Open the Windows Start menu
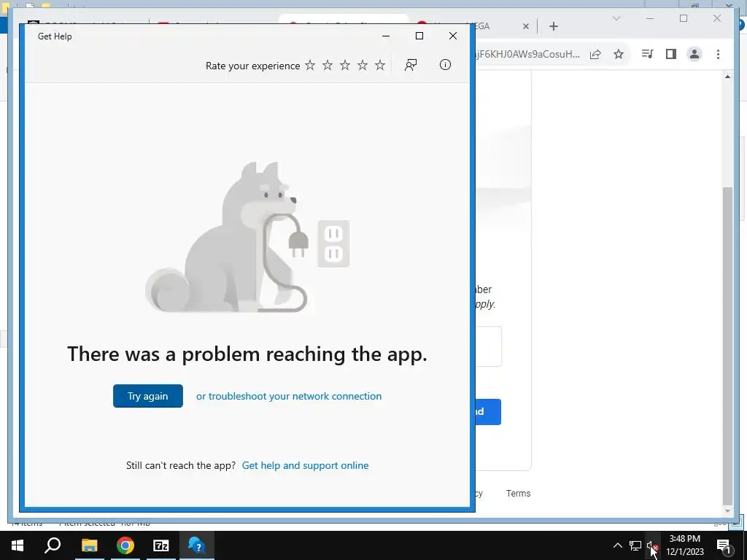Screen dimensions: 747x560 [x=18, y=545]
